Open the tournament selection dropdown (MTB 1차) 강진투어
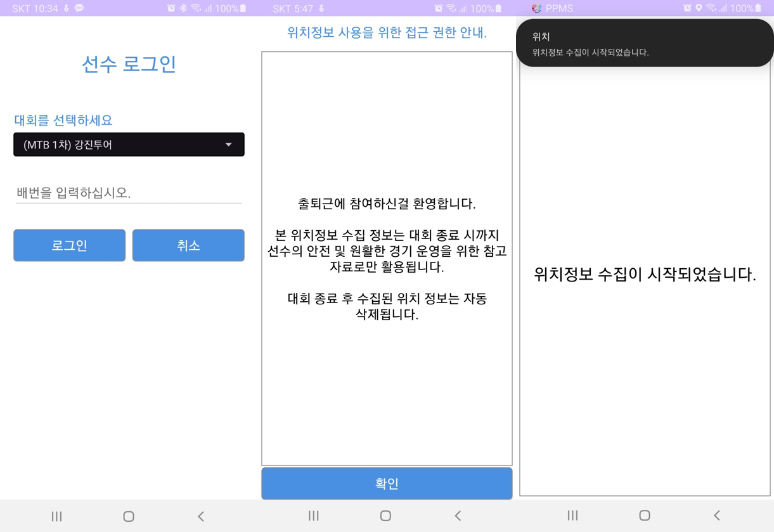774x532 pixels. click(x=129, y=145)
